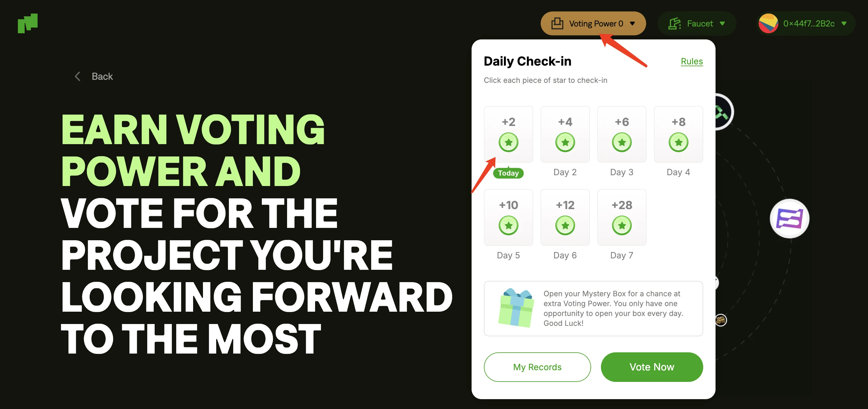The image size is (868, 409).
Task: Select the Daily Check-in panel header
Action: point(527,60)
